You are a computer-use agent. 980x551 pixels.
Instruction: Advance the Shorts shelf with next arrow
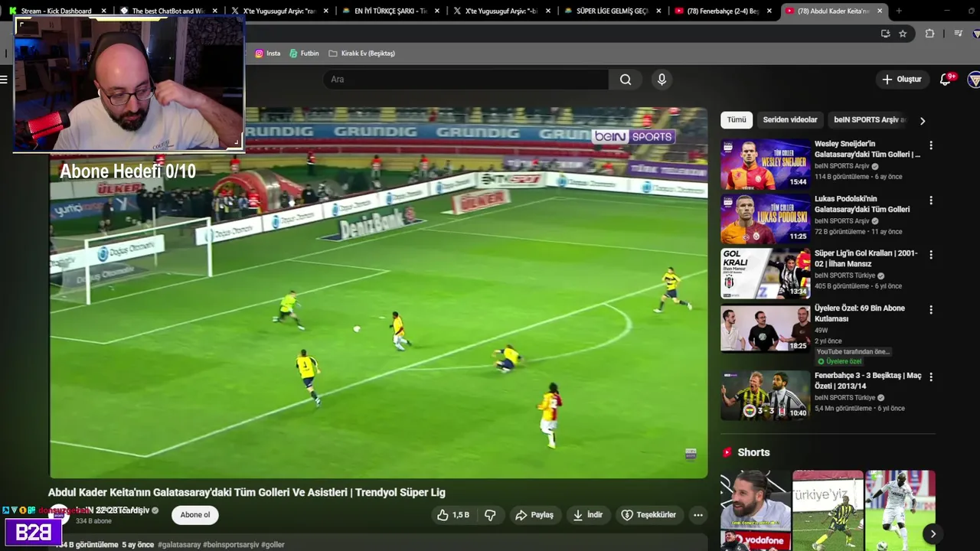(x=933, y=534)
